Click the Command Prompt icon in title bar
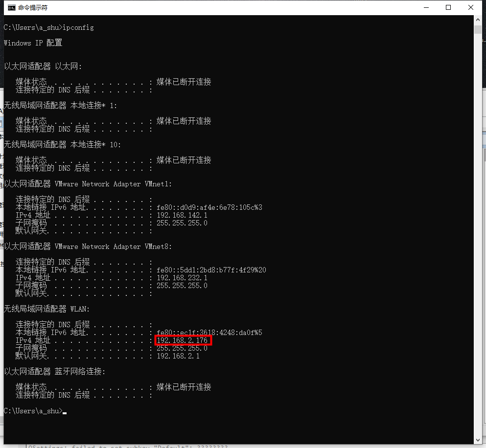Image resolution: width=486 pixels, height=448 pixels. click(11, 8)
